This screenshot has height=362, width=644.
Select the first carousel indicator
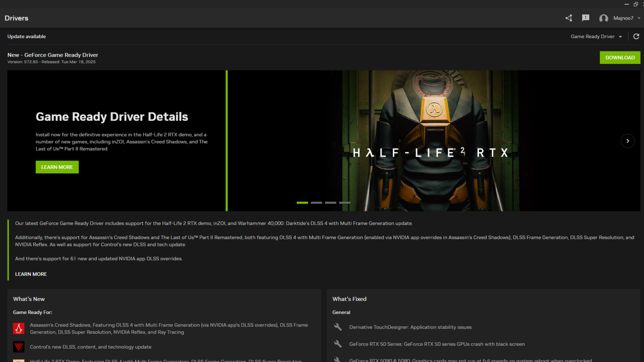pos(302,203)
